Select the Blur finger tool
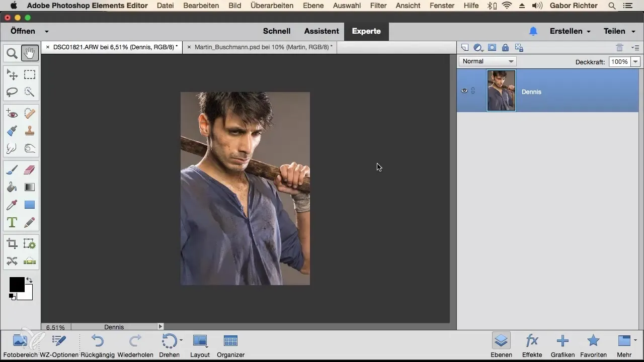This screenshot has height=362, width=644. tap(12, 148)
